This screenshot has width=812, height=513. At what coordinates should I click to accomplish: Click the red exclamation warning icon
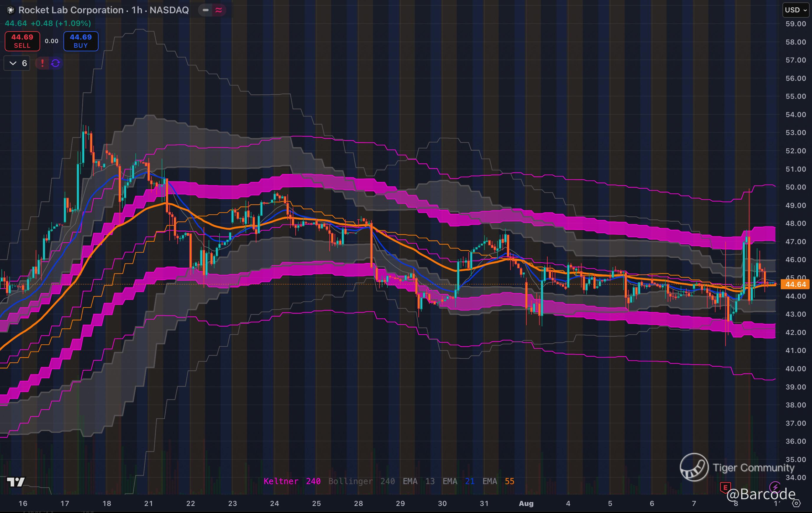click(42, 63)
